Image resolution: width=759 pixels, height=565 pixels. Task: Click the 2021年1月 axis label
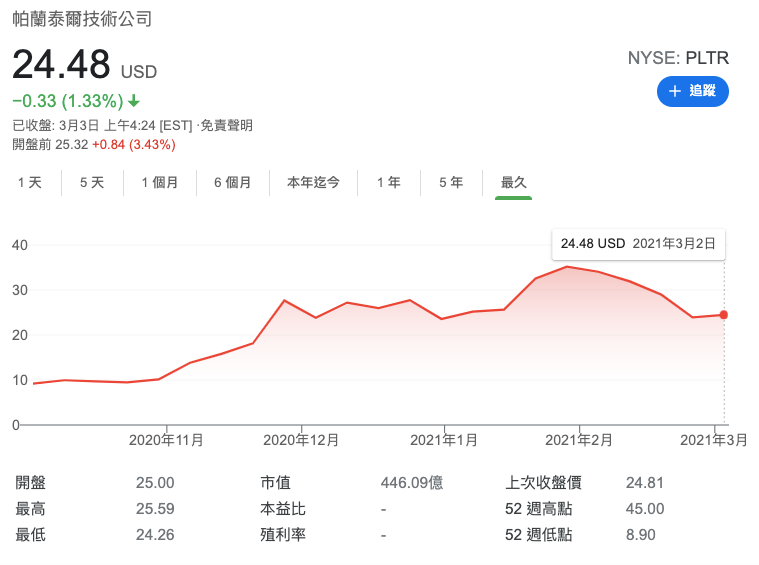point(444,440)
